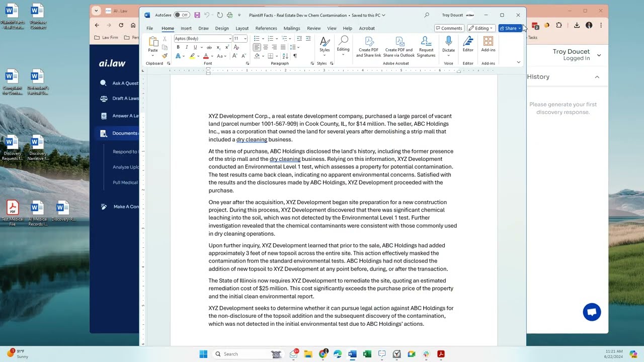Open Purchase Contract document on desktop
The width and height of the screenshot is (644, 362).
pyautogui.click(x=38, y=17)
